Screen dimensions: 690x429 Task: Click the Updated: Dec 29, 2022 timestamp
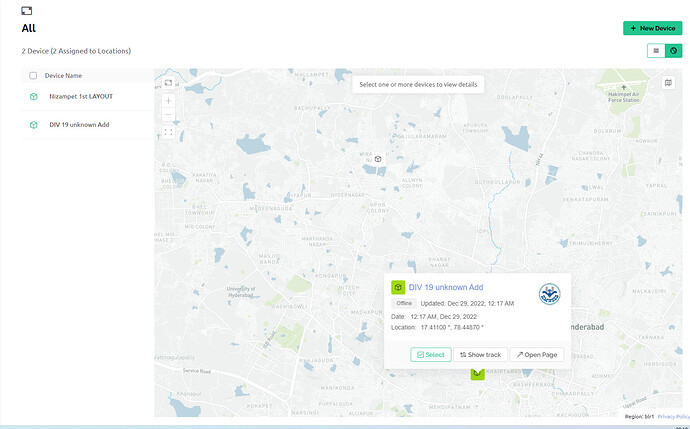click(x=467, y=303)
